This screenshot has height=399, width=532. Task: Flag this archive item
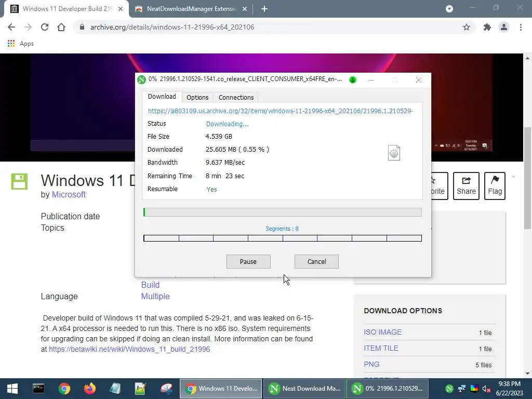click(495, 186)
